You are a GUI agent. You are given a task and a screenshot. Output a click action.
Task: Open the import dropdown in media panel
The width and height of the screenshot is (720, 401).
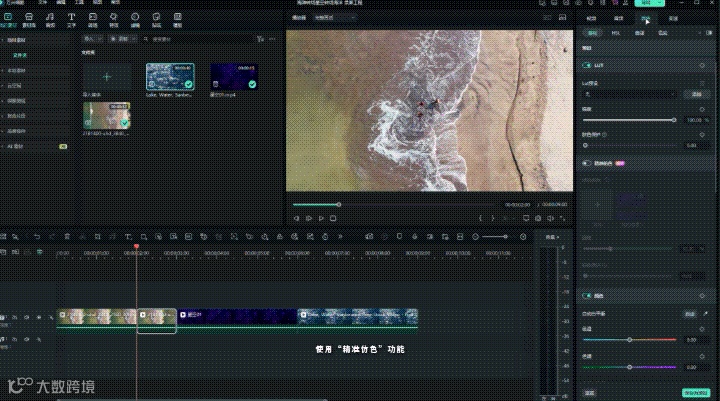(93, 39)
